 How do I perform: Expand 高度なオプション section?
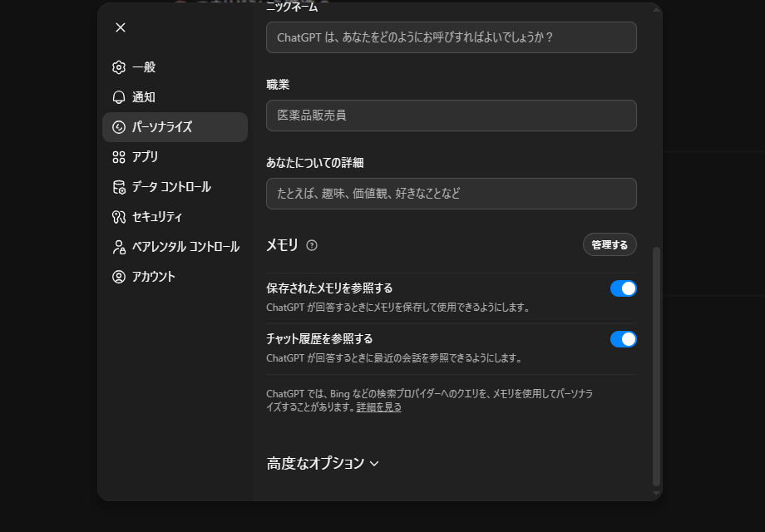316,464
